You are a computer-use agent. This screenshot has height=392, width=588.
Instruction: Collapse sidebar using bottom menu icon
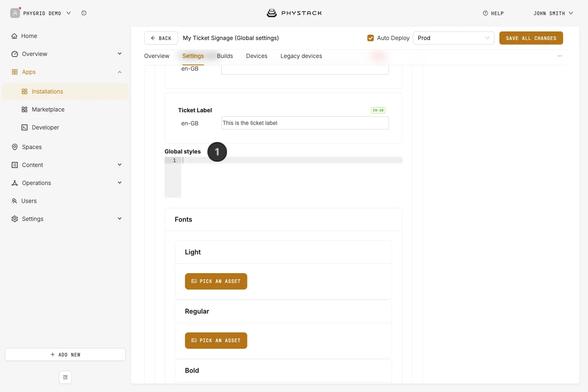[65, 377]
